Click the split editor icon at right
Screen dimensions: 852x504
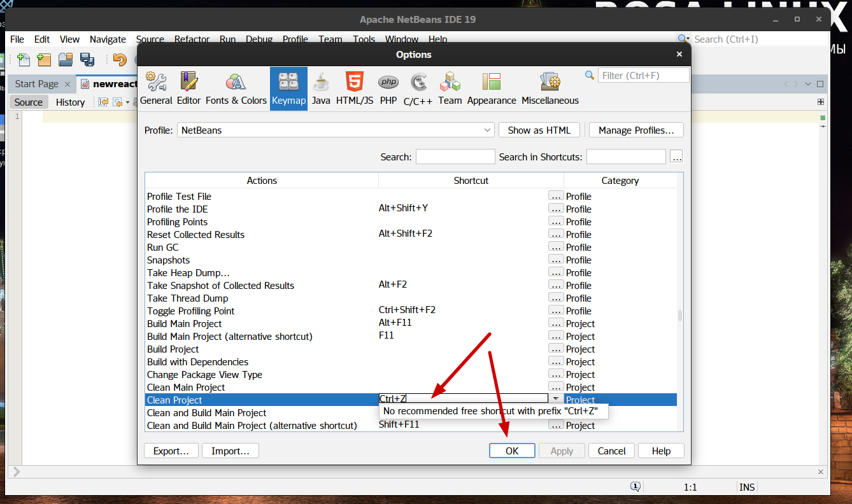pos(821,102)
